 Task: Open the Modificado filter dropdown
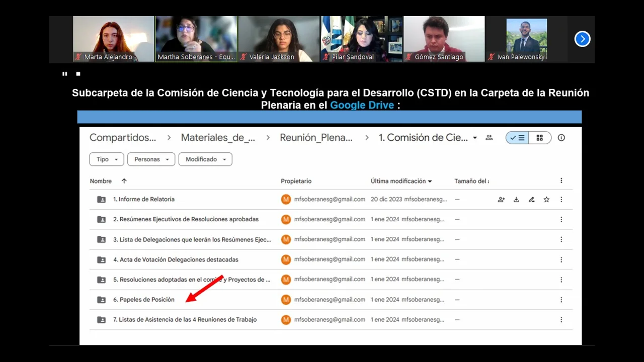point(205,159)
